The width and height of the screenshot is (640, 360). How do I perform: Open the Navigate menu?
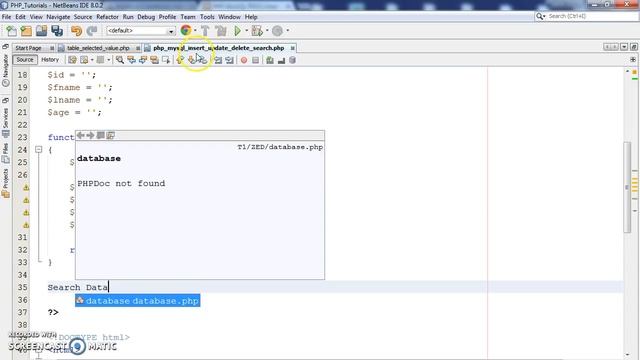(58, 17)
